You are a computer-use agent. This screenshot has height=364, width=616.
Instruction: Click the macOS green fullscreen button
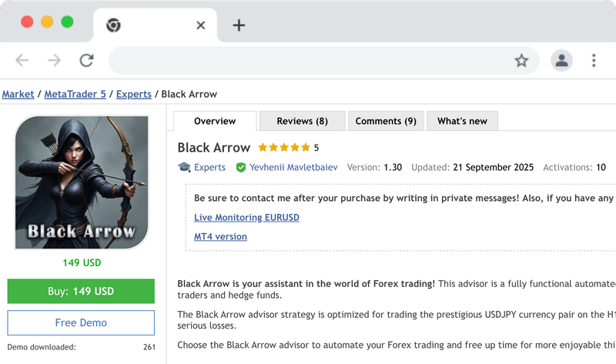point(67,22)
